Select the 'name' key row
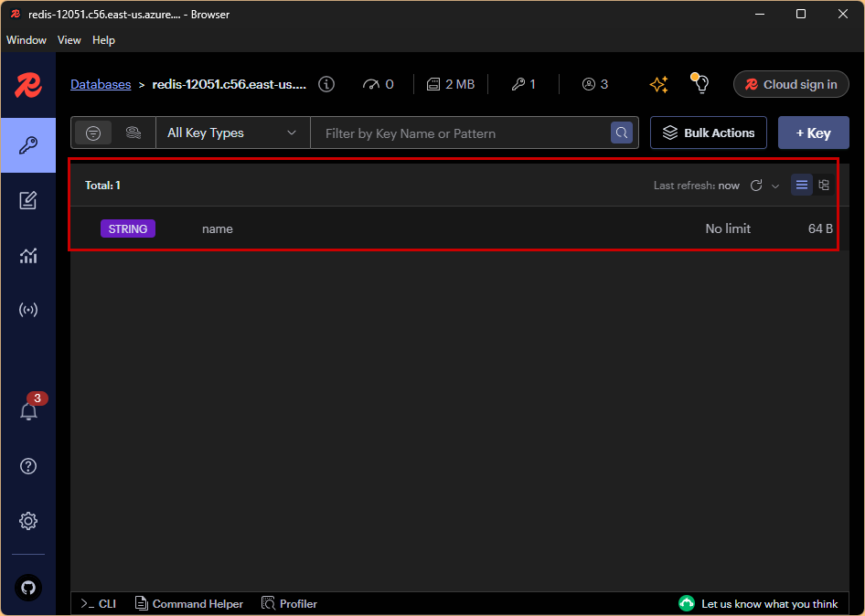The width and height of the screenshot is (865, 616). pyautogui.click(x=460, y=228)
